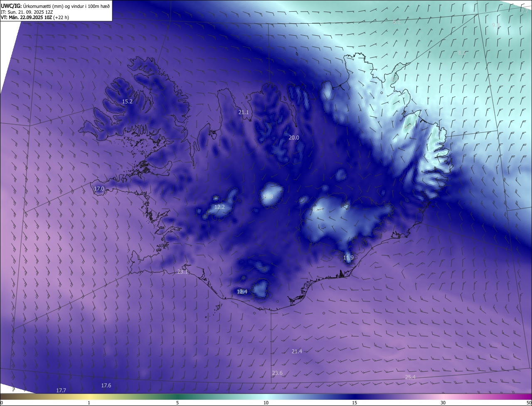Click the 11.9 value near the southeast coast

pos(348,258)
